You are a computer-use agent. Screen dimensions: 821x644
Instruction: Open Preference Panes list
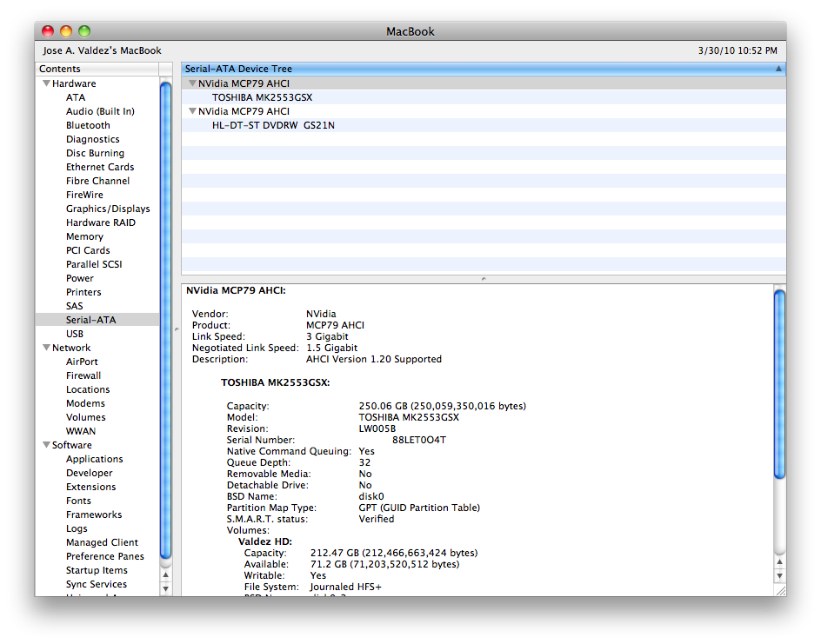tap(104, 556)
